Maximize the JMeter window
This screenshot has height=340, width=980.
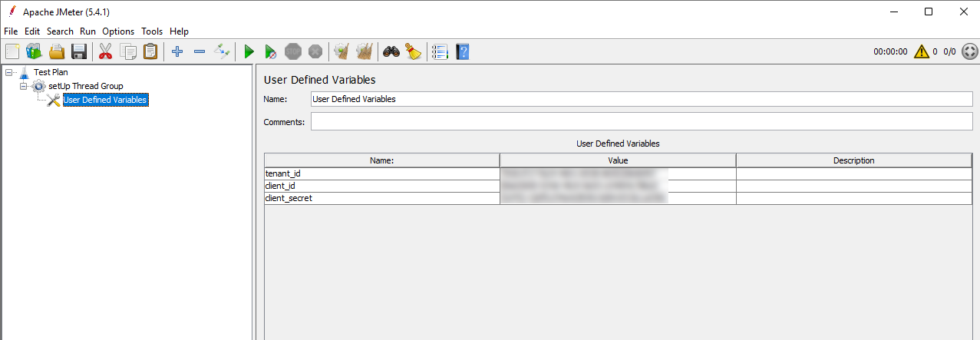click(929, 12)
